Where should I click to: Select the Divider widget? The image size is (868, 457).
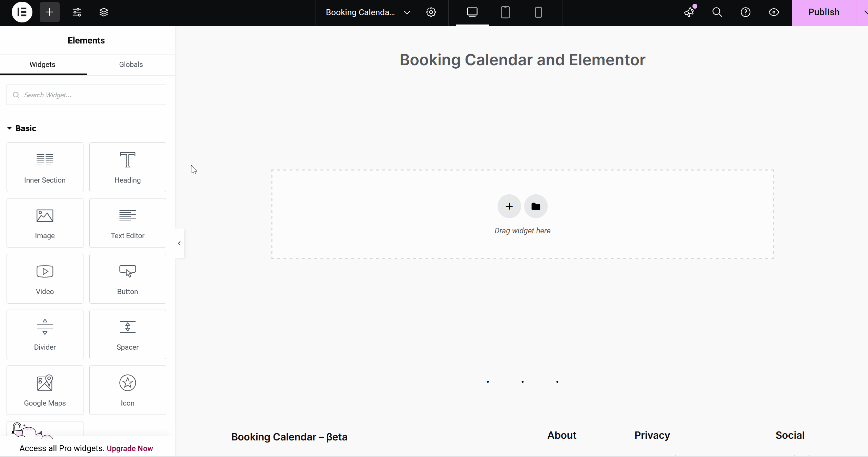[45, 334]
